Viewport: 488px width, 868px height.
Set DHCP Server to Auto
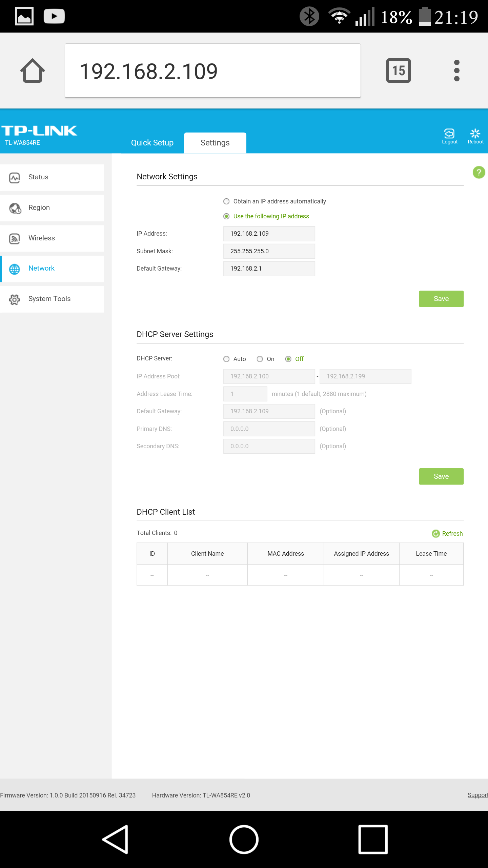tap(226, 359)
